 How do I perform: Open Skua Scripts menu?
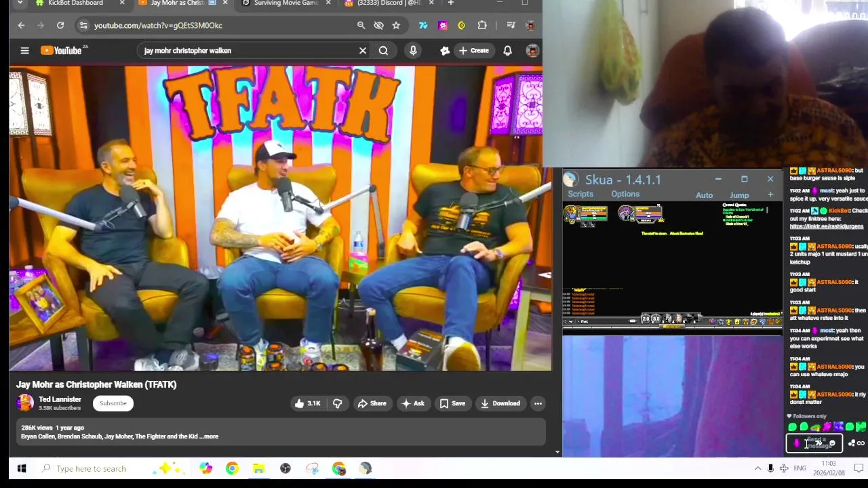pos(580,195)
